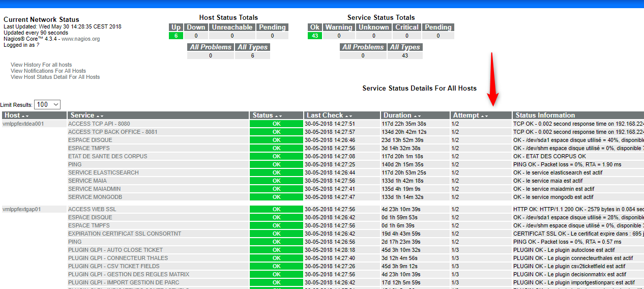
Task: Sort Status column ascending arrow
Action: click(x=276, y=116)
